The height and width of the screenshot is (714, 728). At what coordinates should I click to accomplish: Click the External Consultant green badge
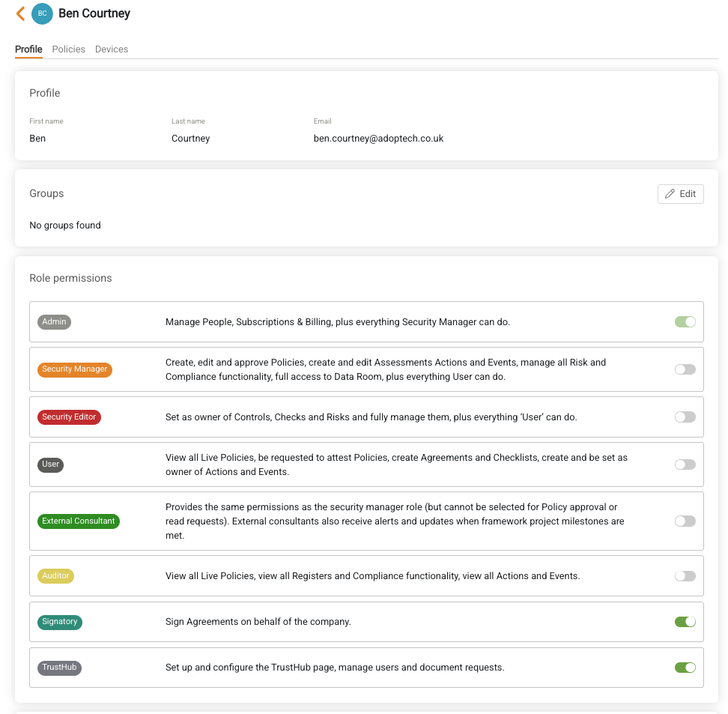79,521
